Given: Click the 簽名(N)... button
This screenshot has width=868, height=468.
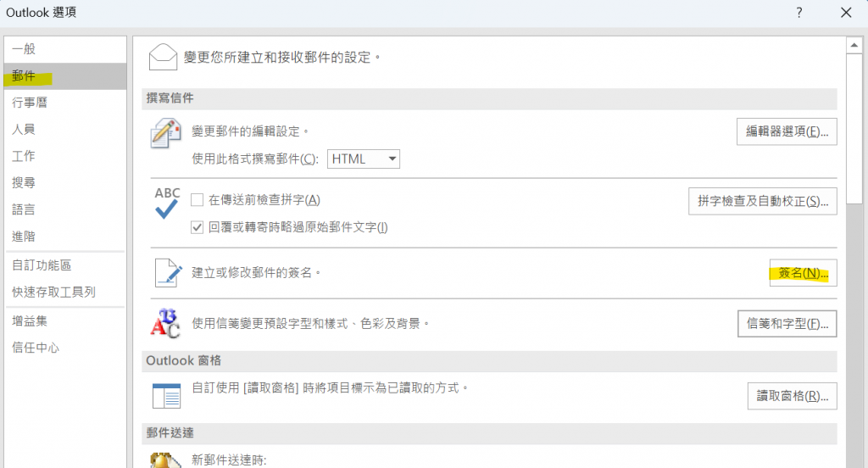Looking at the screenshot, I should pyautogui.click(x=804, y=273).
